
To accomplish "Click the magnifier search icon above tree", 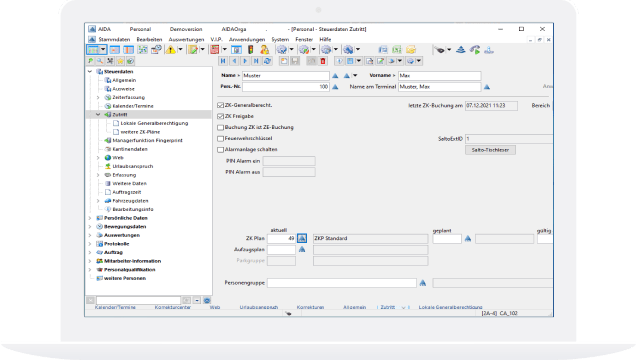I will pos(100,61).
